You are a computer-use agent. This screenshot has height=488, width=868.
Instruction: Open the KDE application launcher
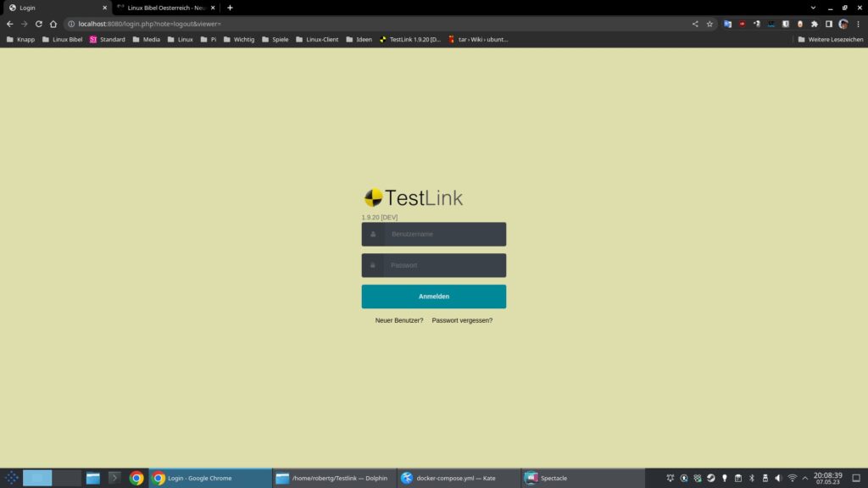(x=12, y=478)
